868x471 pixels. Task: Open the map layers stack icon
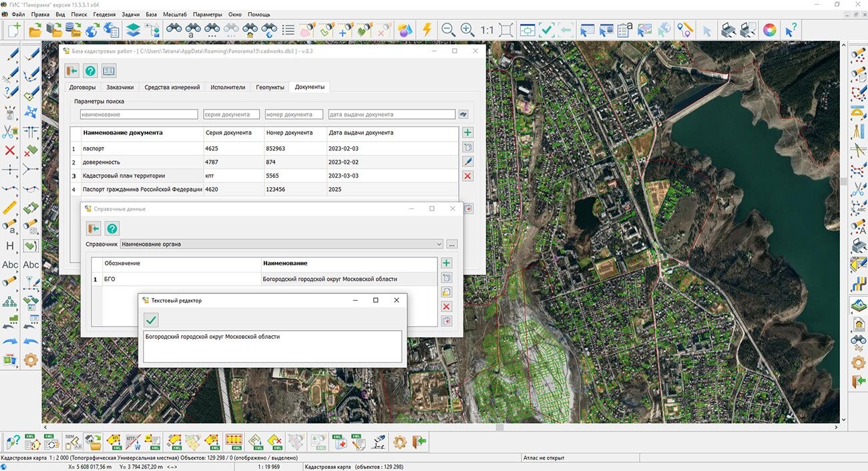pyautogui.click(x=133, y=30)
